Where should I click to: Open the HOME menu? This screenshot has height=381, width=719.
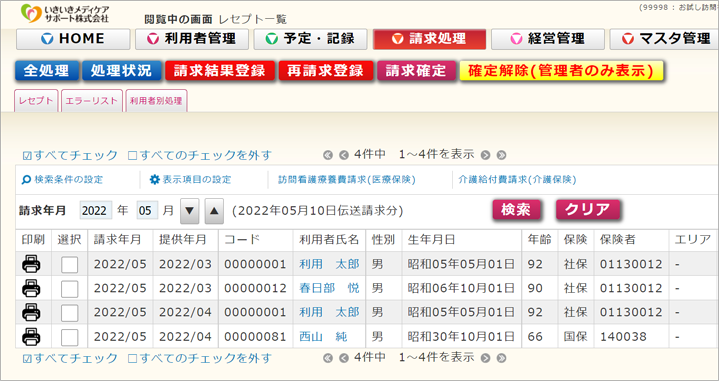click(73, 39)
